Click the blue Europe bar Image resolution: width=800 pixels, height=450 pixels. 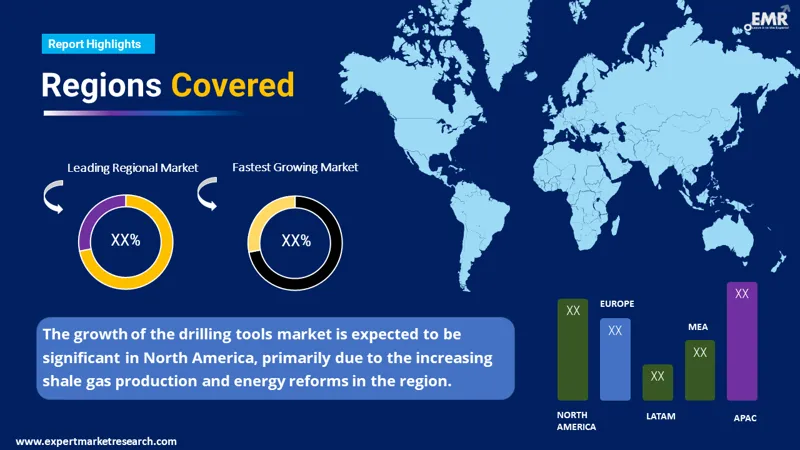click(615, 359)
